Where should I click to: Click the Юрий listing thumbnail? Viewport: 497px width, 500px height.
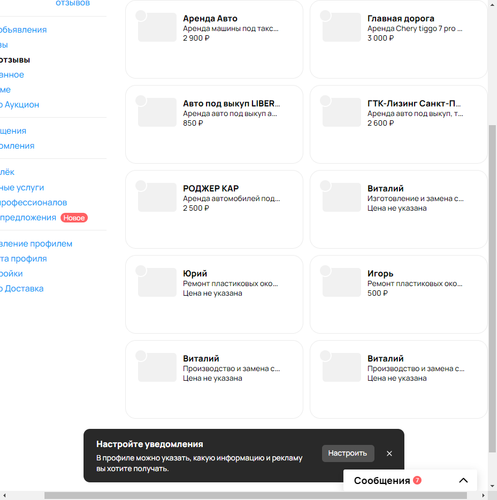(x=157, y=282)
